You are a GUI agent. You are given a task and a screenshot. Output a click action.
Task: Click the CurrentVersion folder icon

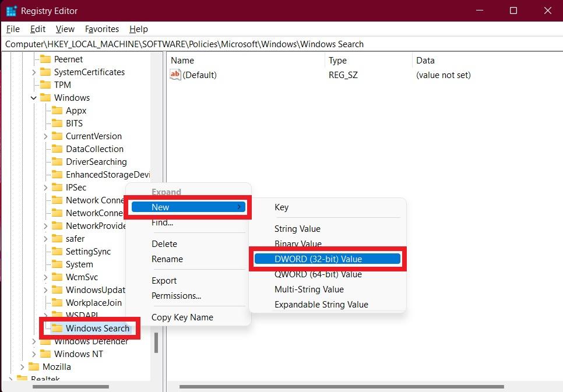57,136
